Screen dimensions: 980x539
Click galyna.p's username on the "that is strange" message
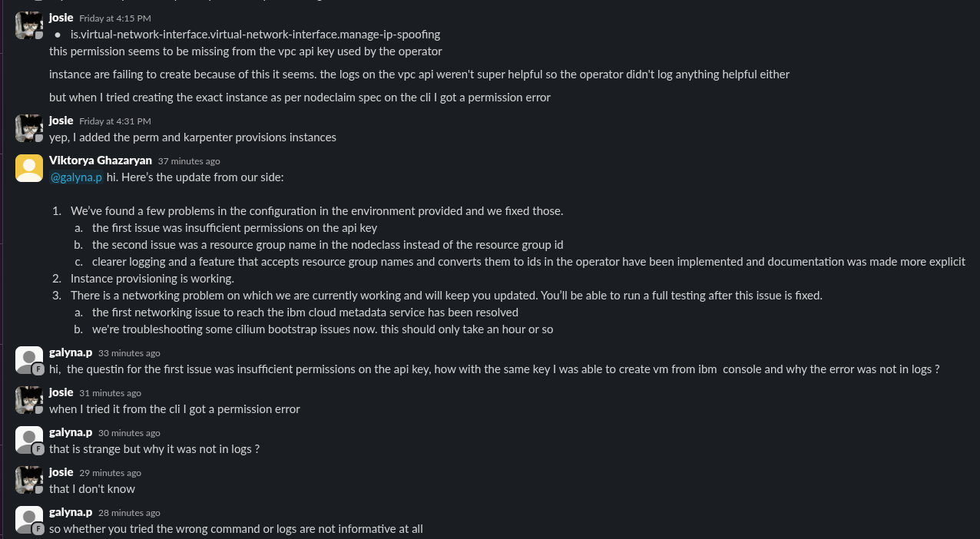click(71, 432)
